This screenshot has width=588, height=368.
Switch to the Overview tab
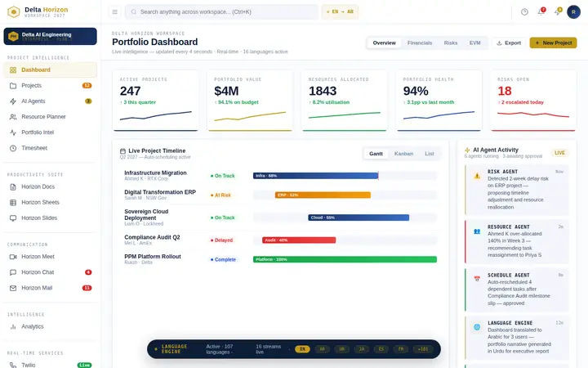coord(384,43)
